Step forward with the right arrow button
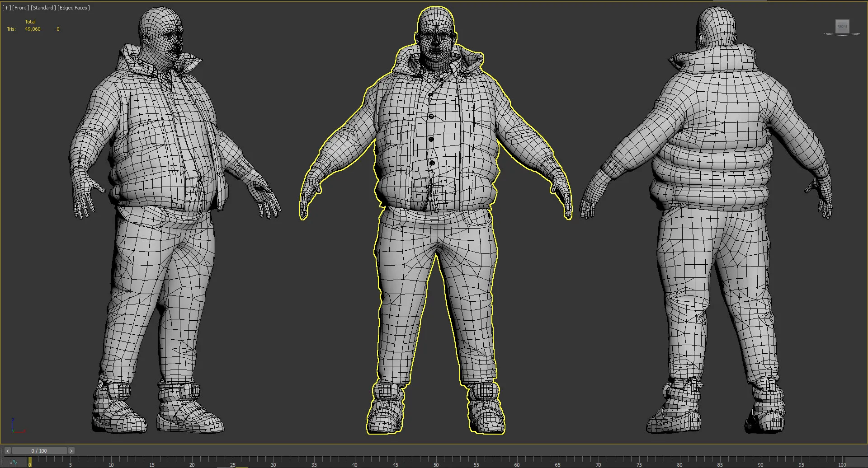Image resolution: width=868 pixels, height=468 pixels. (71, 451)
